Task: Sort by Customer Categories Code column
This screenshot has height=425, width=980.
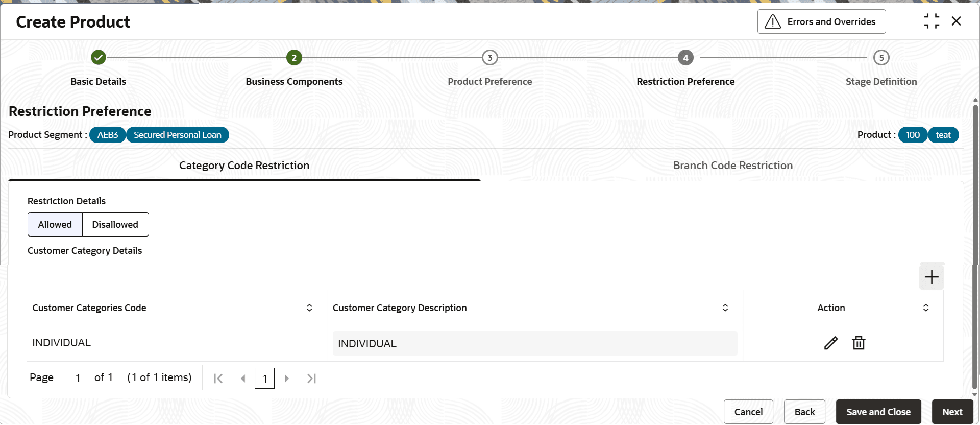Action: coord(309,308)
